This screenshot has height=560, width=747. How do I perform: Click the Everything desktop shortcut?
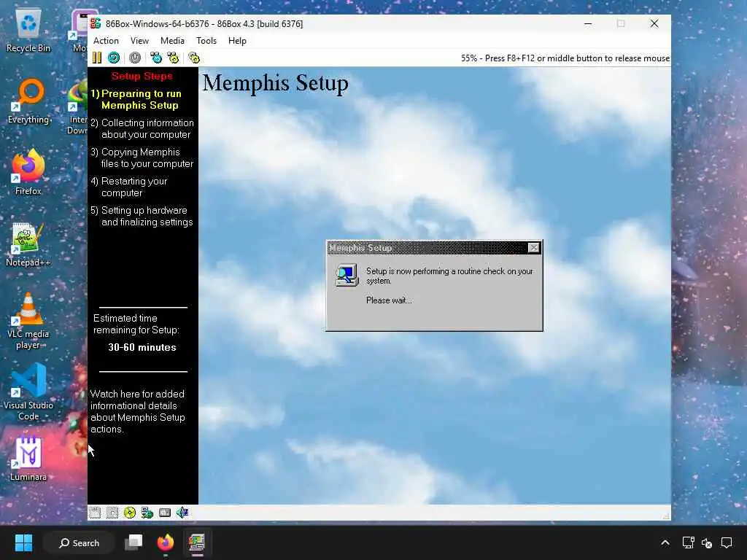[28, 101]
